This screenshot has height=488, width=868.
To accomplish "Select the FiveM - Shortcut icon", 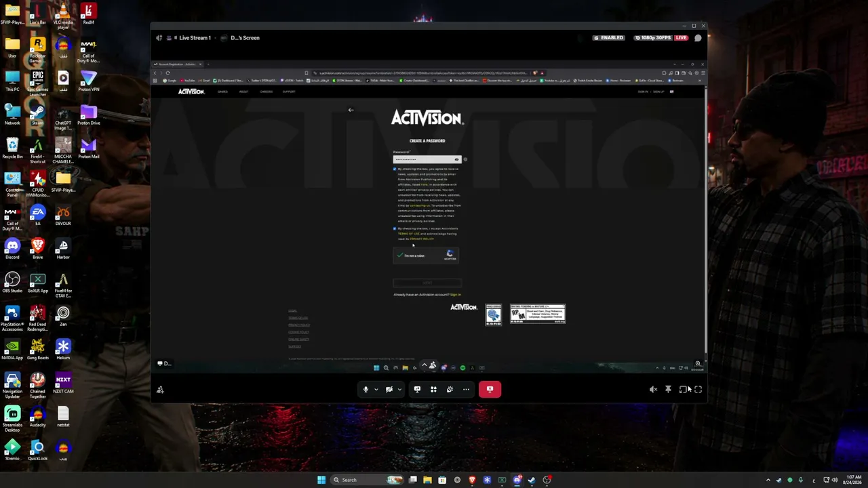I will 38,150.
